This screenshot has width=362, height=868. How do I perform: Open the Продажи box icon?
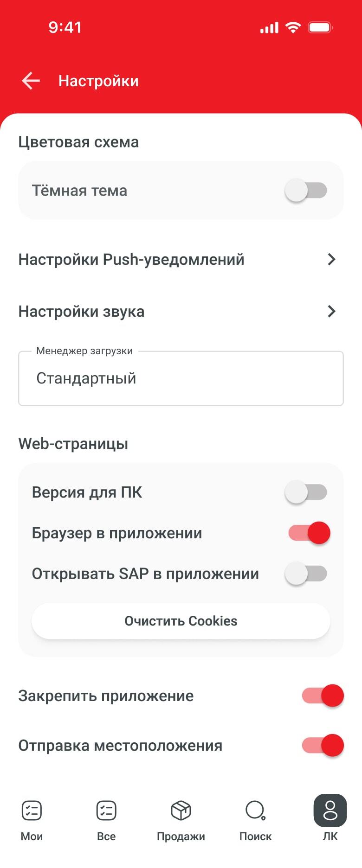pos(181,811)
